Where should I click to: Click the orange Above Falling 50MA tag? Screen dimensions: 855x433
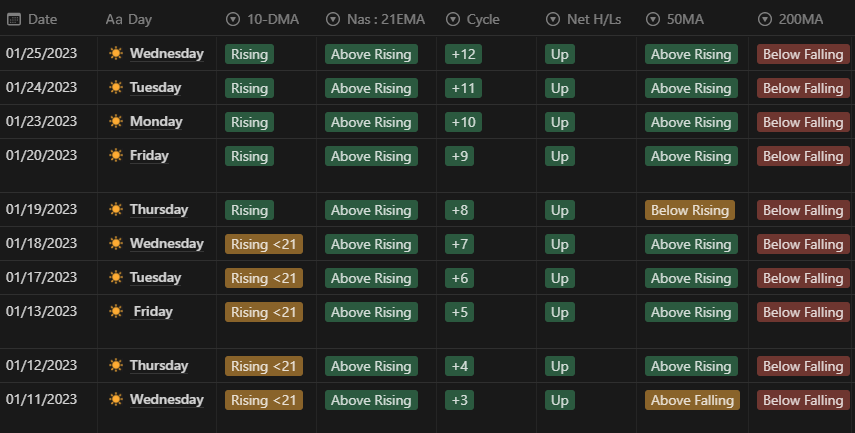tap(693, 400)
